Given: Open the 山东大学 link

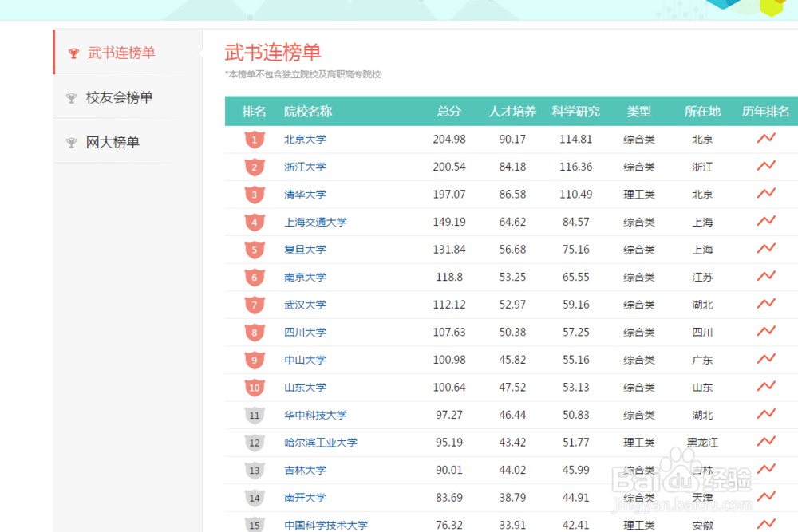Looking at the screenshot, I should 305,387.
